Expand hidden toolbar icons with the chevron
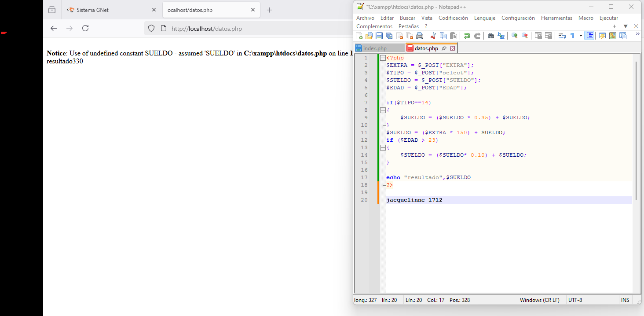644x316 pixels. [638, 34]
